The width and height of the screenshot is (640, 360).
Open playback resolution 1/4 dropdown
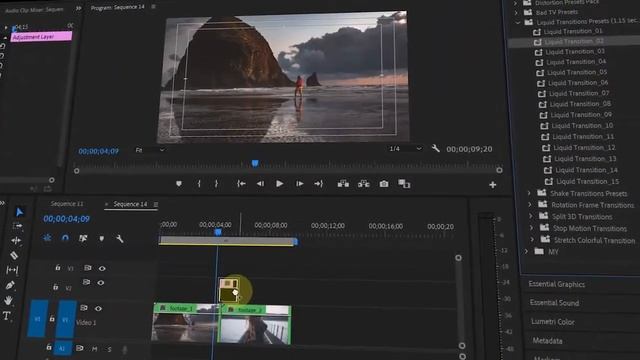405,149
